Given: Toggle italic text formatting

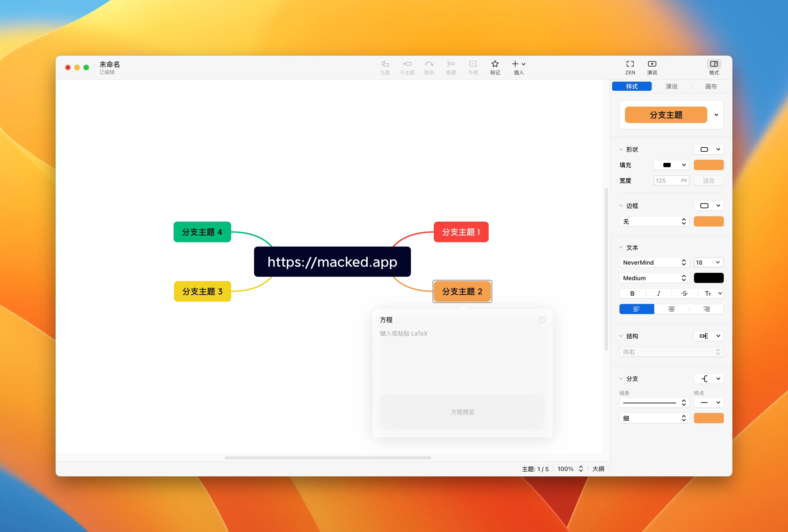Looking at the screenshot, I should 659,293.
